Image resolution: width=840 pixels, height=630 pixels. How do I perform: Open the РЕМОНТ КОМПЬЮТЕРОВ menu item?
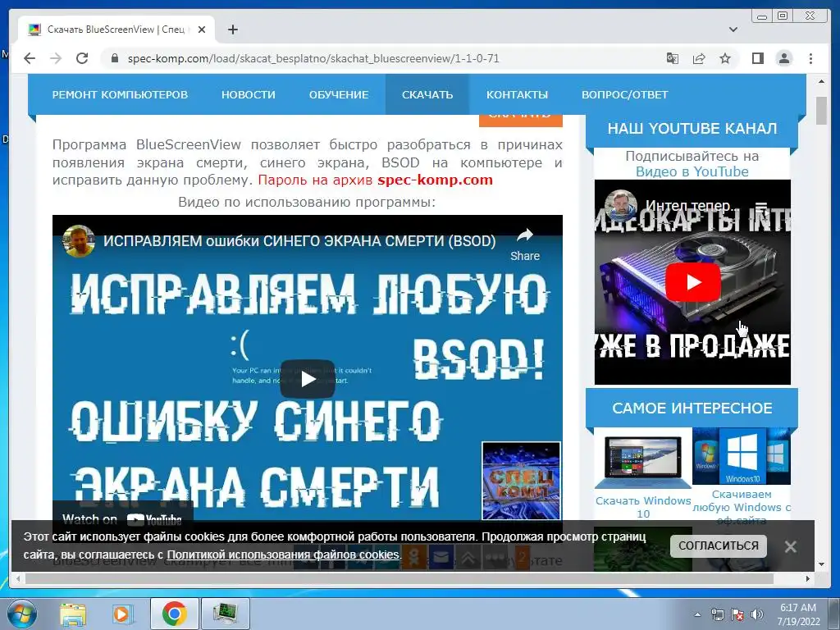point(120,95)
